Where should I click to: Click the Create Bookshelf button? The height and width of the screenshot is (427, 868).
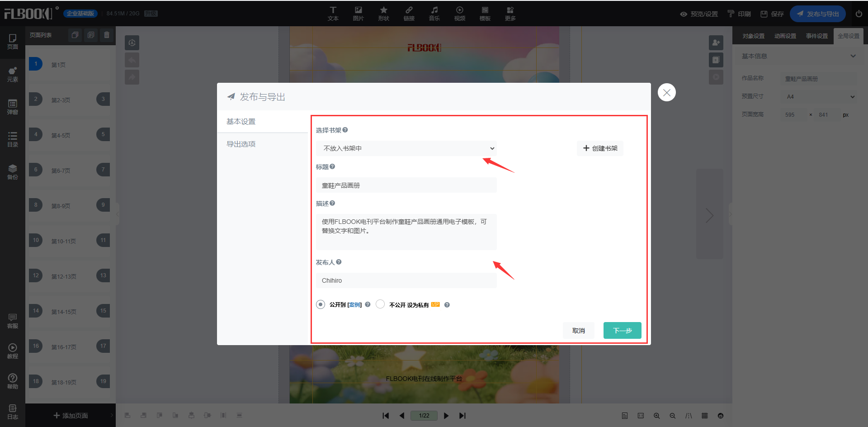pos(600,148)
